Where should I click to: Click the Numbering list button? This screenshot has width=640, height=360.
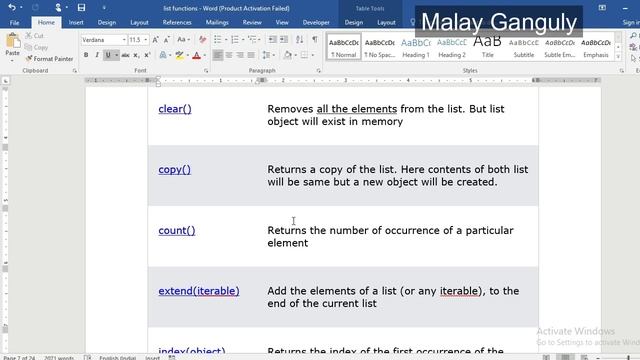coord(235,40)
